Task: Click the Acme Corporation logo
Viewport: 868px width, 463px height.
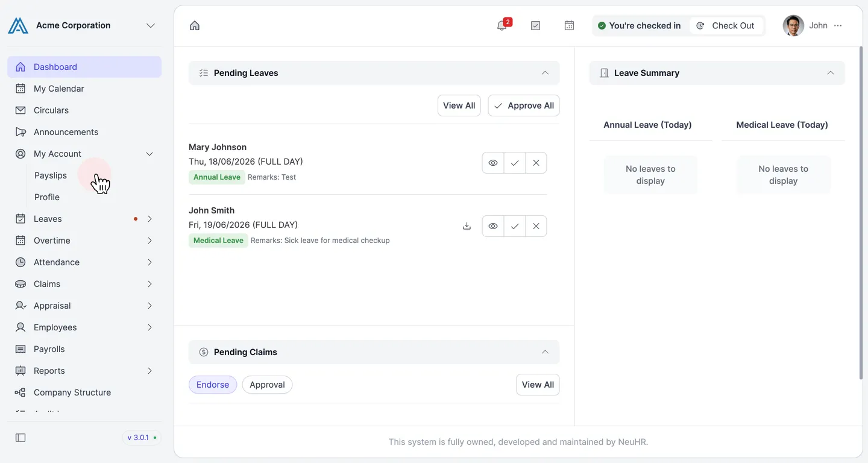Action: [x=18, y=25]
